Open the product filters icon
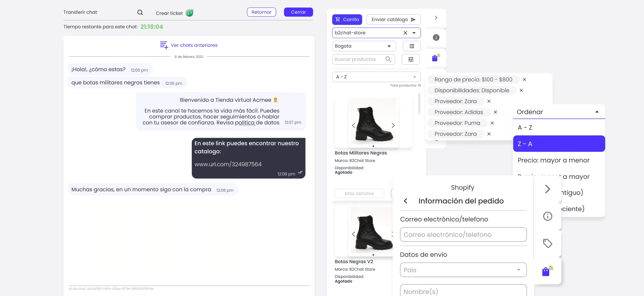 [411, 59]
